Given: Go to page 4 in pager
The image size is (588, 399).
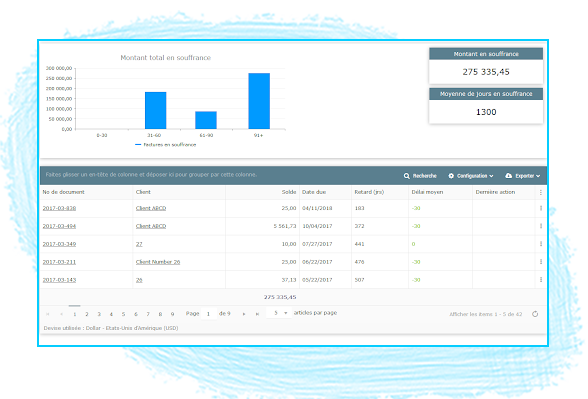Looking at the screenshot, I should click(111, 314).
